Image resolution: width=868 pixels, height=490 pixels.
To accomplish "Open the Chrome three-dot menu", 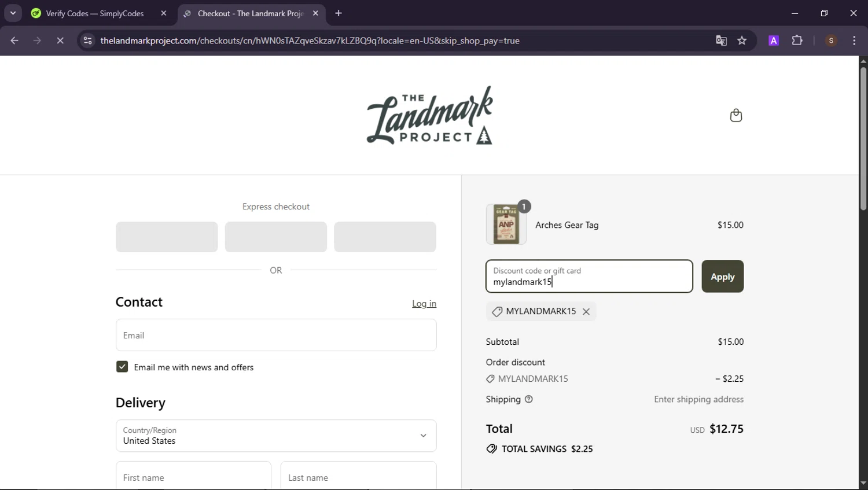I will point(854,40).
